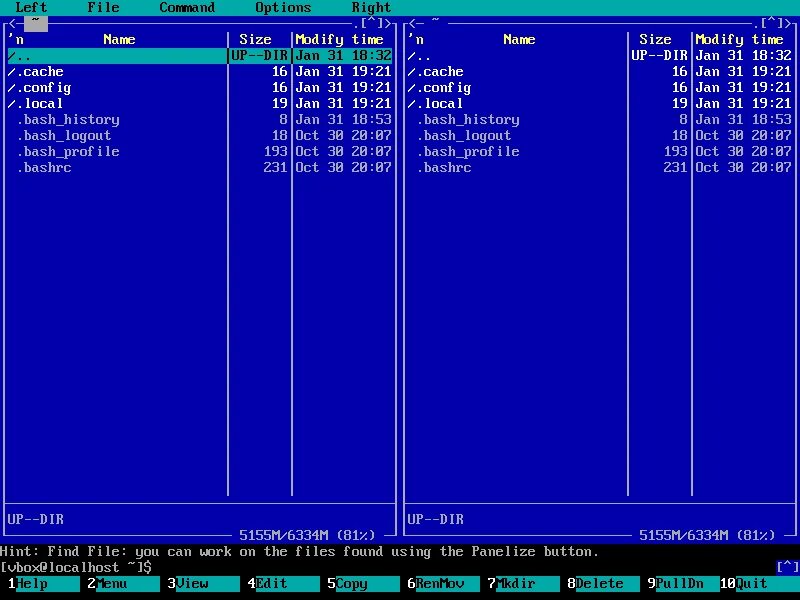Click the 8 Delete function key button
The image size is (800, 600).
(604, 583)
